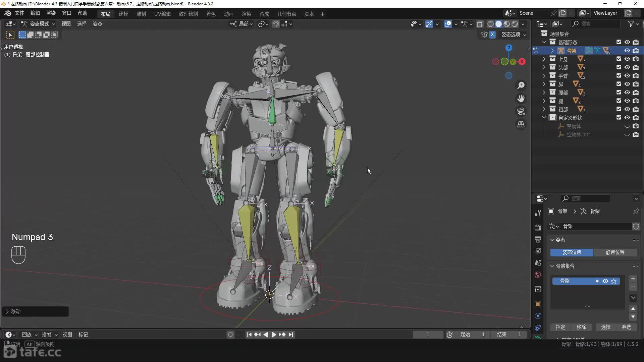Screen dimensions: 644x362
Task: Open the Scene properties tab icon
Action: tap(538, 263)
